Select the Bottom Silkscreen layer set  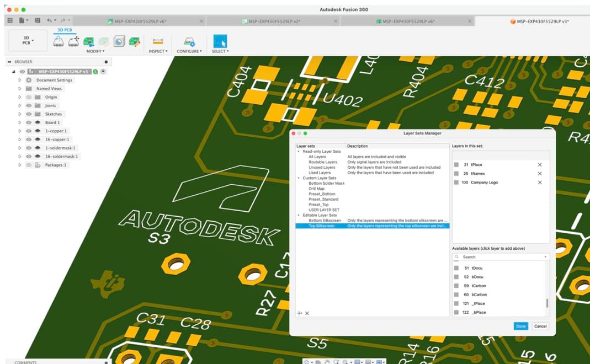[325, 221]
